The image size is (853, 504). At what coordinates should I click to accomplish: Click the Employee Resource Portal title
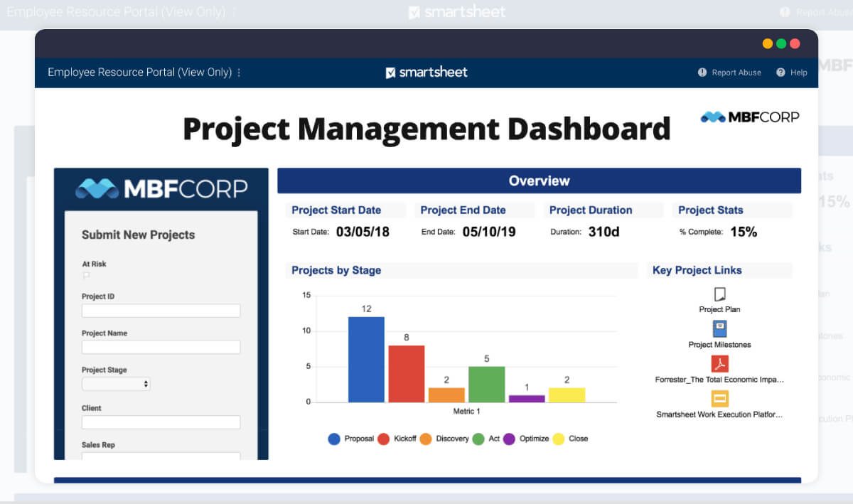click(x=139, y=72)
